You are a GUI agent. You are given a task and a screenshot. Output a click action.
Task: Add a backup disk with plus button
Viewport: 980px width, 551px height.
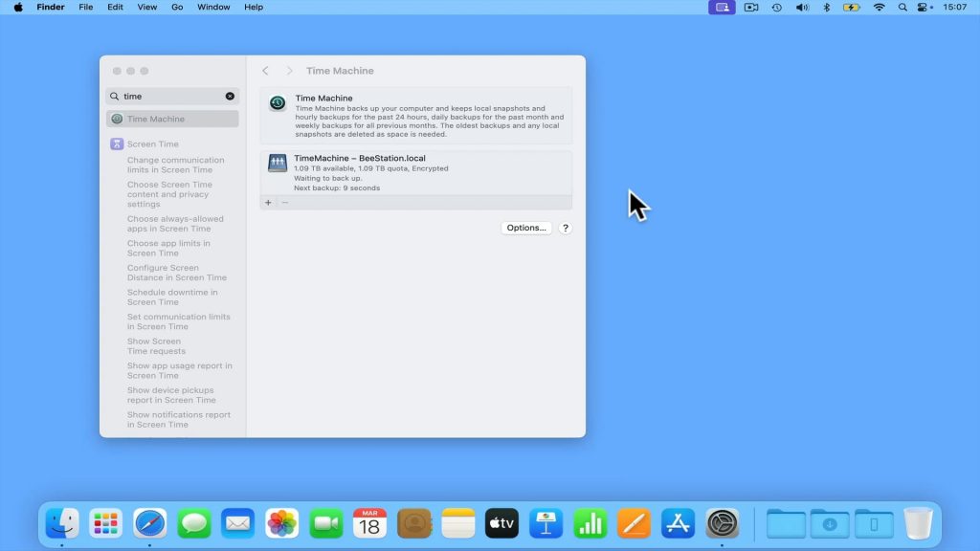pos(268,203)
